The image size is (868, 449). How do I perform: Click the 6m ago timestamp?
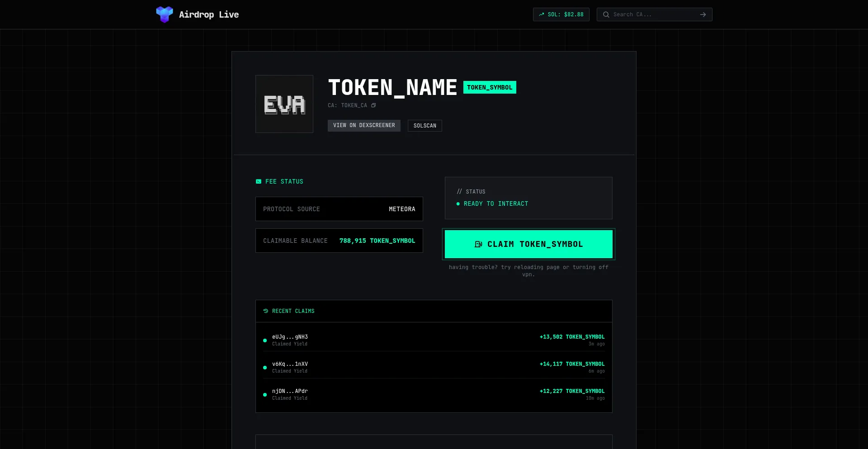pyautogui.click(x=597, y=371)
